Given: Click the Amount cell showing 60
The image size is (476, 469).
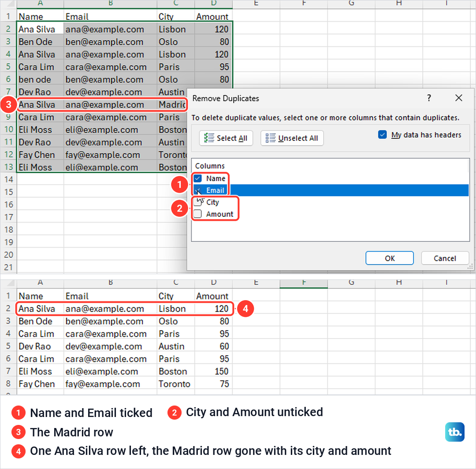Looking at the screenshot, I should 213,346.
